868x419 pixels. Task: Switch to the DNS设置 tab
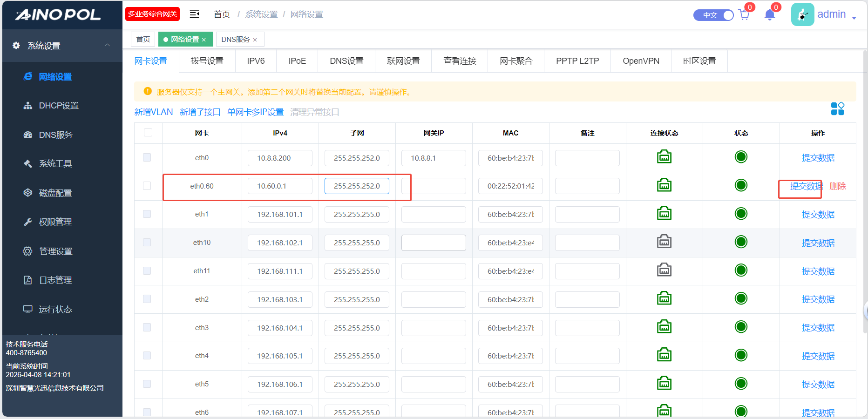[346, 61]
